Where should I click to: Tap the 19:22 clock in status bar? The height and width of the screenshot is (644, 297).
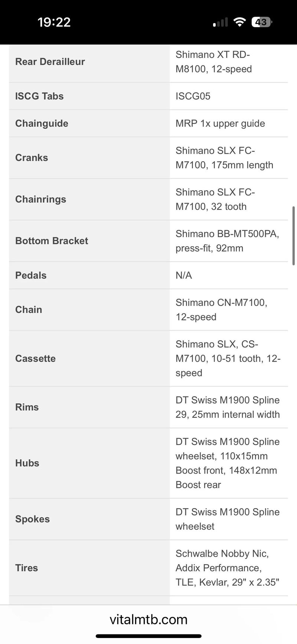pos(54,22)
